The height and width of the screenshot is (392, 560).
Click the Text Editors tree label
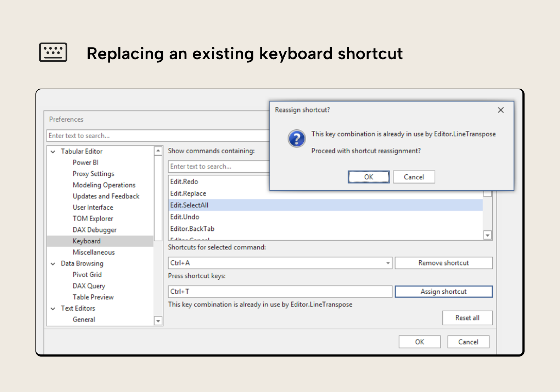point(78,308)
